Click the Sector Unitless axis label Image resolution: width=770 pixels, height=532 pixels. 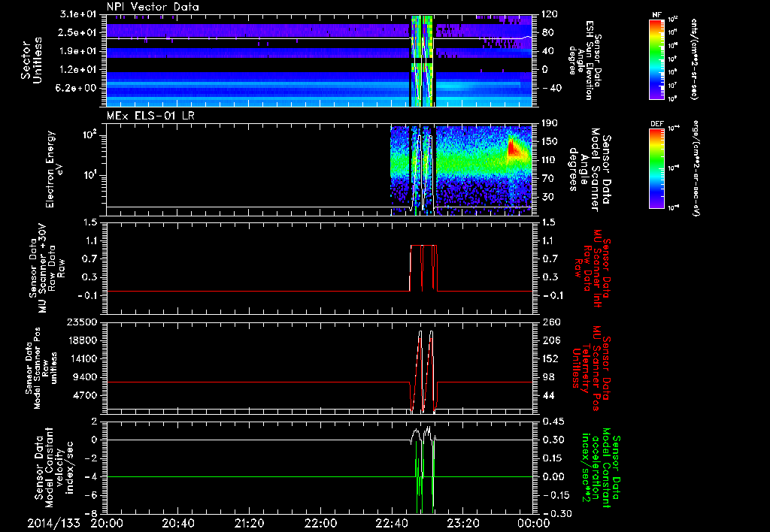31,60
